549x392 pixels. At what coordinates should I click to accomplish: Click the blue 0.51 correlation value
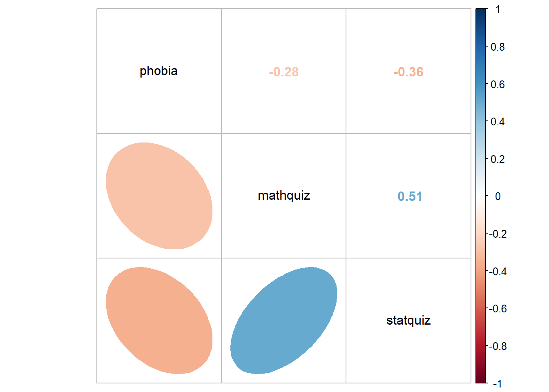point(410,196)
